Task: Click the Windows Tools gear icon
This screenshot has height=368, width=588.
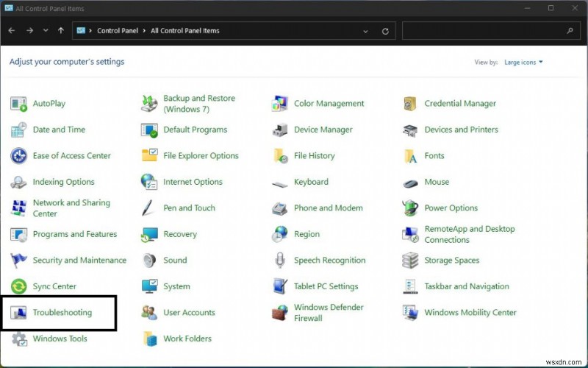Action: tap(18, 339)
